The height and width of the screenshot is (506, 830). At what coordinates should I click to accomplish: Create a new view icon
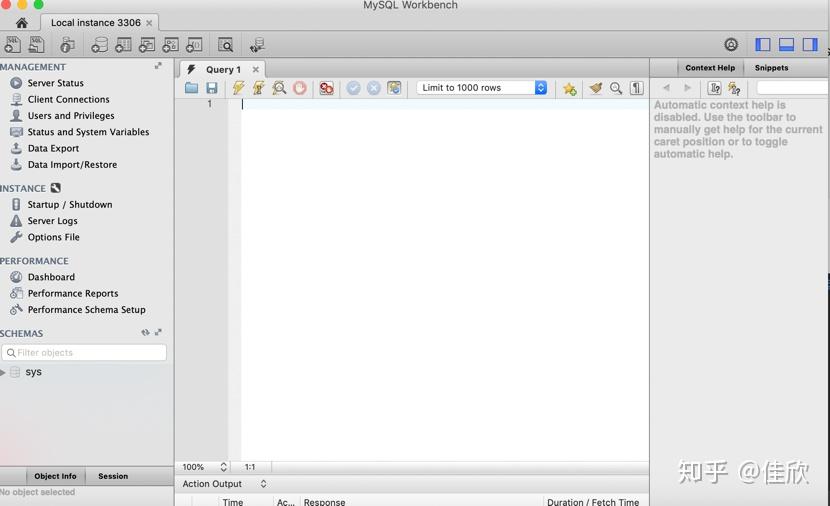[x=147, y=45]
